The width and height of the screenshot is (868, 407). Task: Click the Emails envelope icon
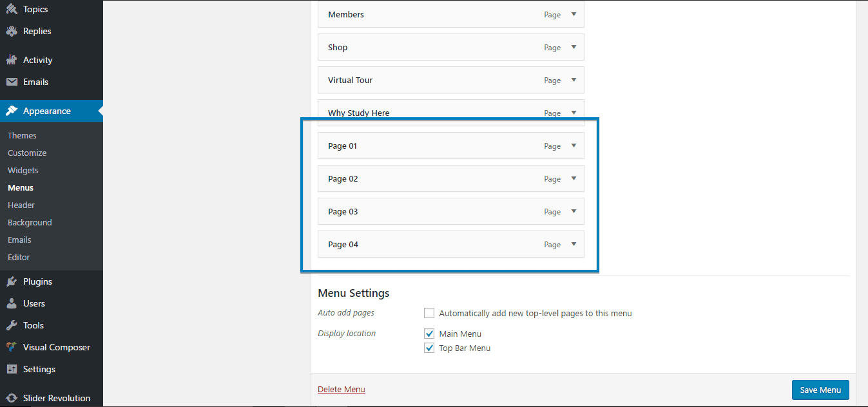(12, 82)
